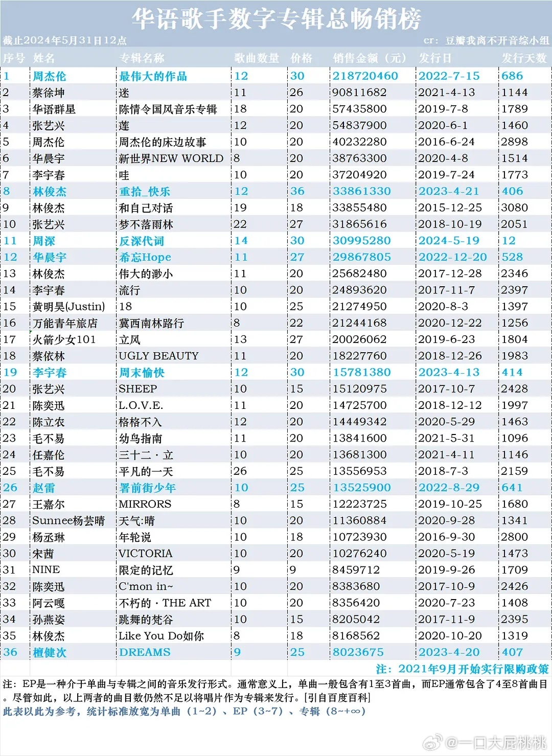Select sales amount 90811682

click(x=359, y=93)
